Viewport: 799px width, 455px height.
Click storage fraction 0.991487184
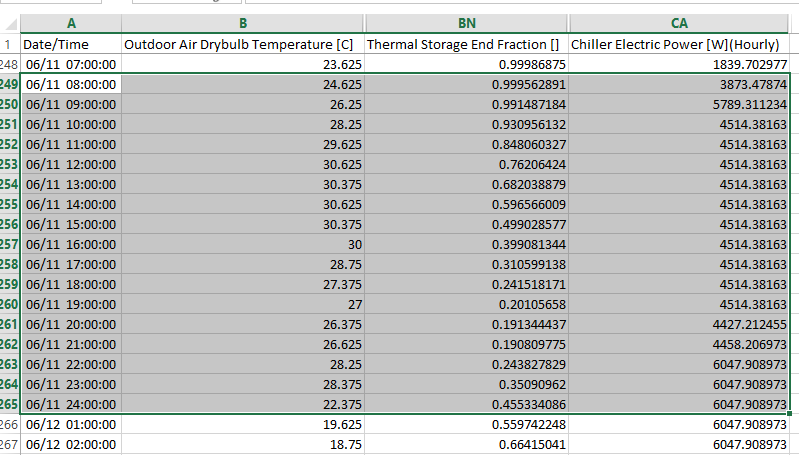(x=467, y=104)
